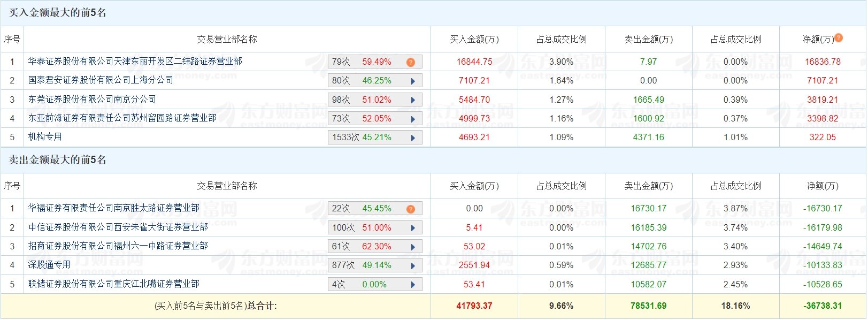Click orange question icon in 华泰证券 row
The width and height of the screenshot is (868, 320).
click(x=411, y=62)
